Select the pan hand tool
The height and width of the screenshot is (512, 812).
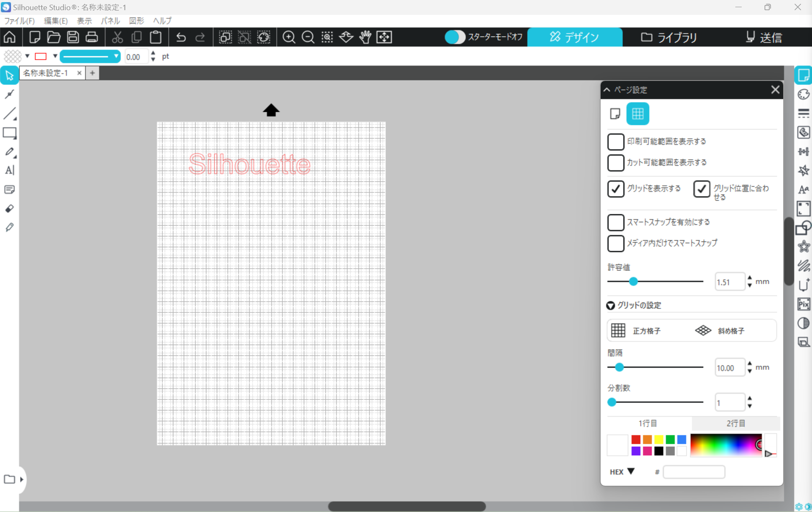coord(365,37)
